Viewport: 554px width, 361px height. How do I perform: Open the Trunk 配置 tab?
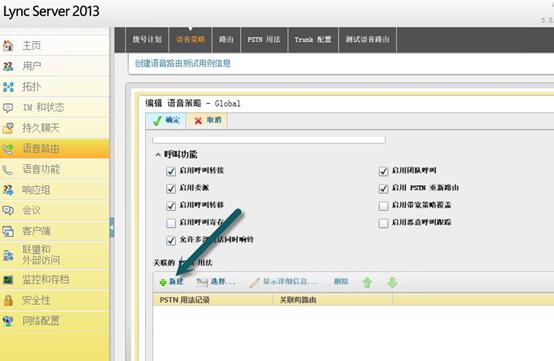313,40
